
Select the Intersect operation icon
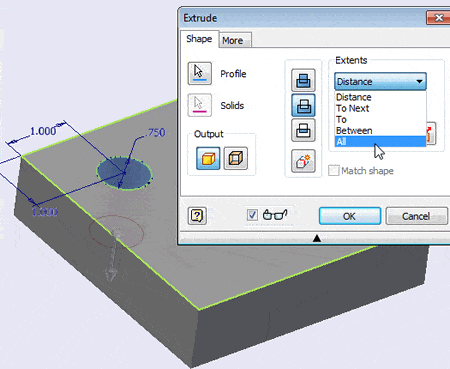tap(303, 130)
